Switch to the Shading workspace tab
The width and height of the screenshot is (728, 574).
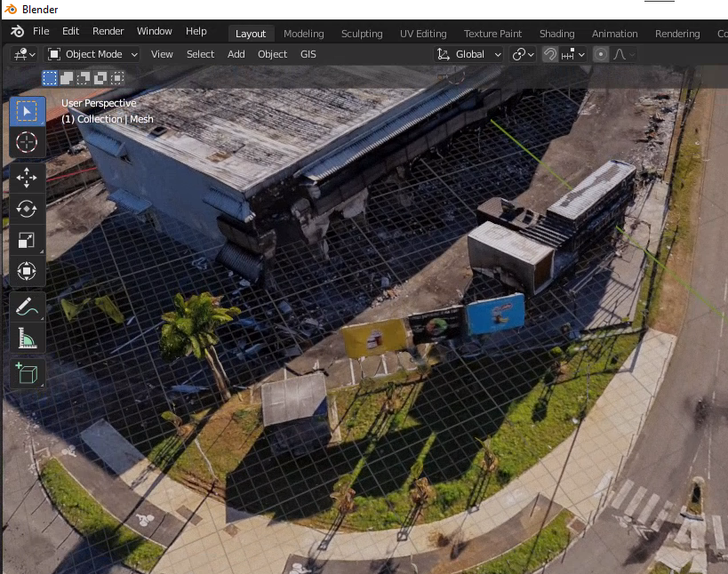(x=557, y=34)
